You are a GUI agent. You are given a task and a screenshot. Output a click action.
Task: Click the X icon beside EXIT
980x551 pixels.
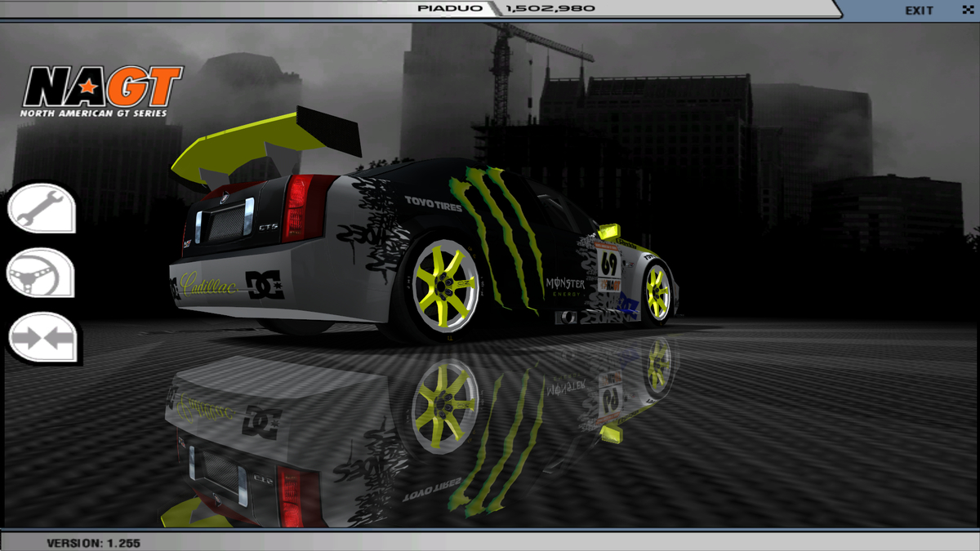coord(967,10)
